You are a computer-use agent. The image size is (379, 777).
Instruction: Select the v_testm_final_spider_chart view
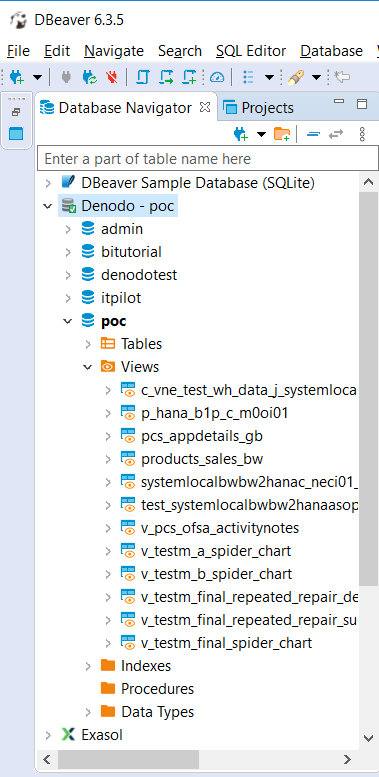point(226,643)
